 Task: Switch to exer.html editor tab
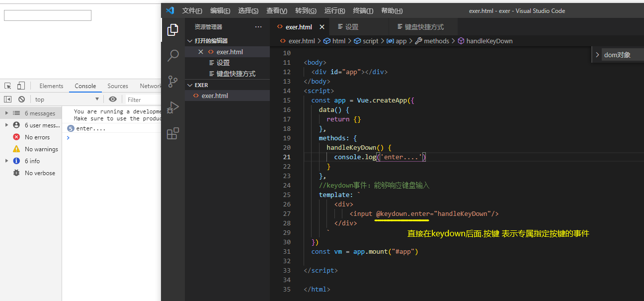(299, 27)
